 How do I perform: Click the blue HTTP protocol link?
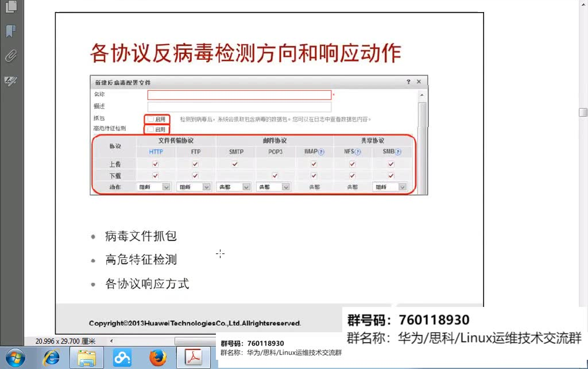[156, 152]
